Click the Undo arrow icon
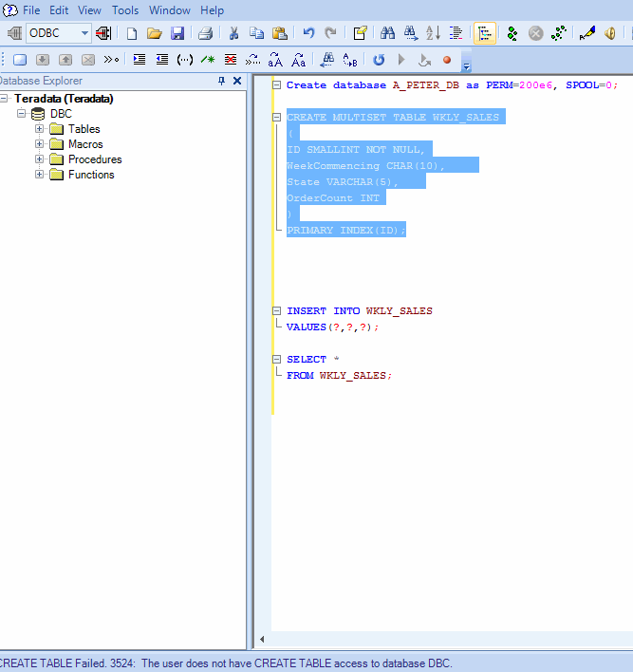633x672 pixels. [308, 33]
